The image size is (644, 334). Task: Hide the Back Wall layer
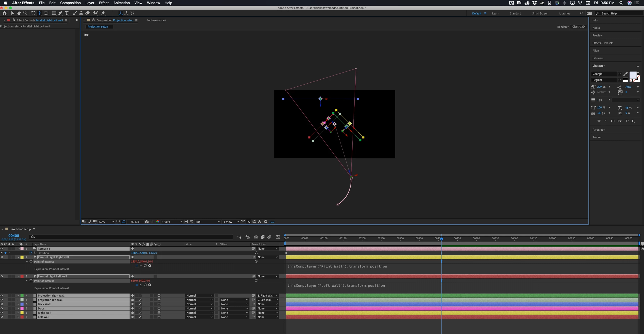coord(2,304)
